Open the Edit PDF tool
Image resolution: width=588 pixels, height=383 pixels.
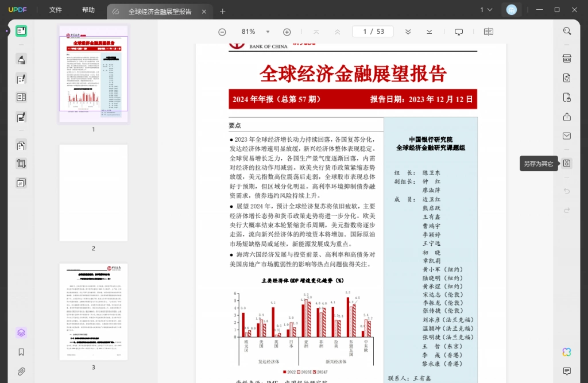(21, 79)
